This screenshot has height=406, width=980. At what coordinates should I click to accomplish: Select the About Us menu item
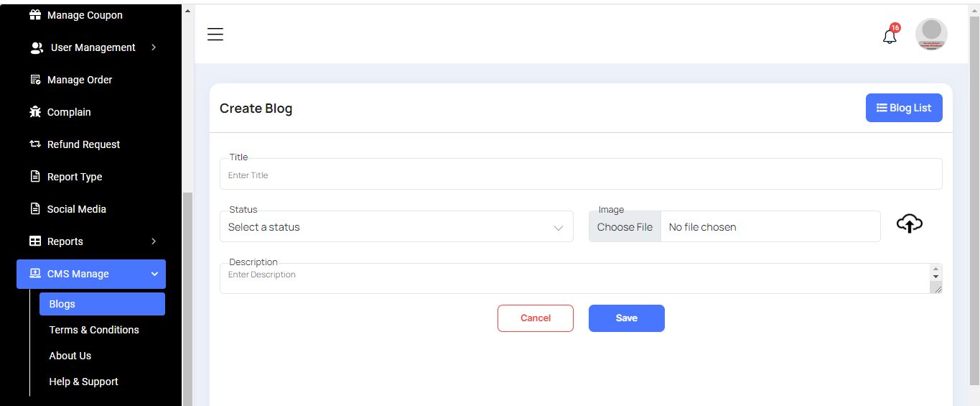pyautogui.click(x=70, y=356)
